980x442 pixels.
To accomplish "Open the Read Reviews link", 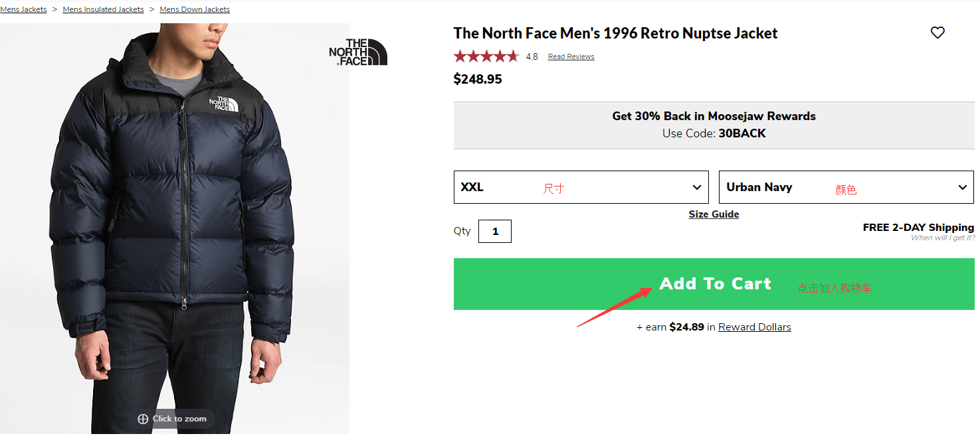I will click(571, 57).
